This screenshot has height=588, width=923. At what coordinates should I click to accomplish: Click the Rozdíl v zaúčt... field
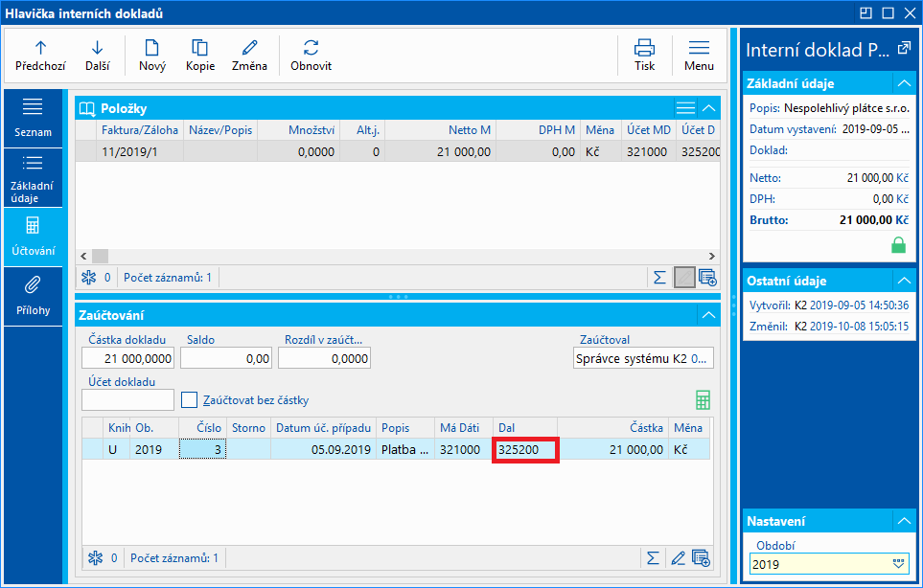[324, 358]
